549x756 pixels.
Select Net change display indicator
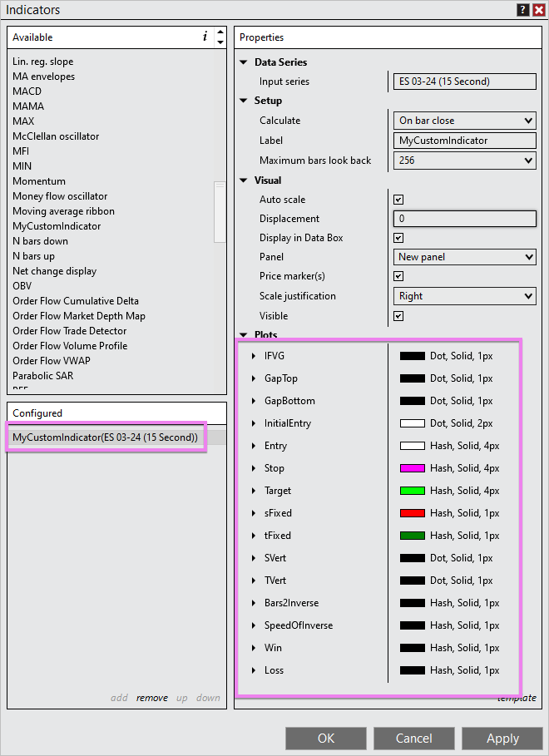55,271
